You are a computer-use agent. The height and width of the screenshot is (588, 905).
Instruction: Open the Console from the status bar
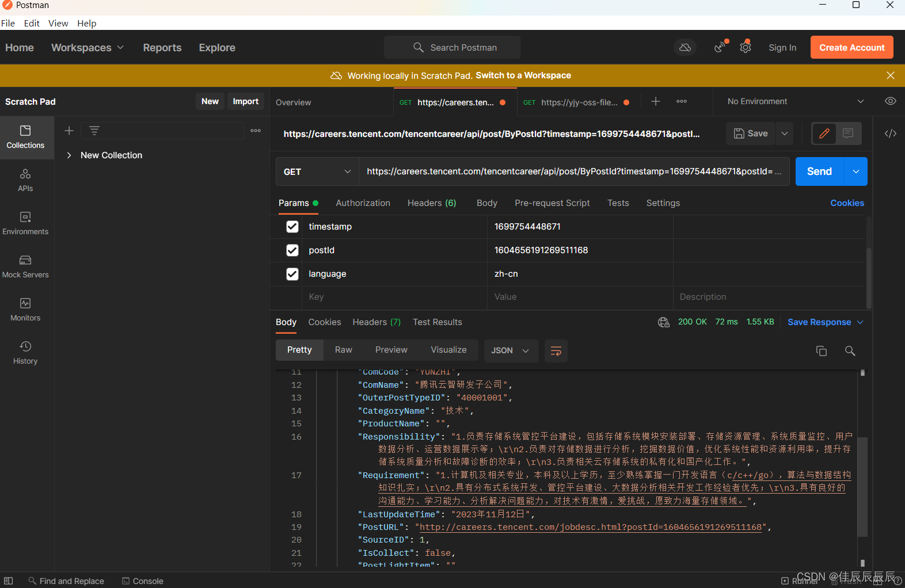coord(143,581)
